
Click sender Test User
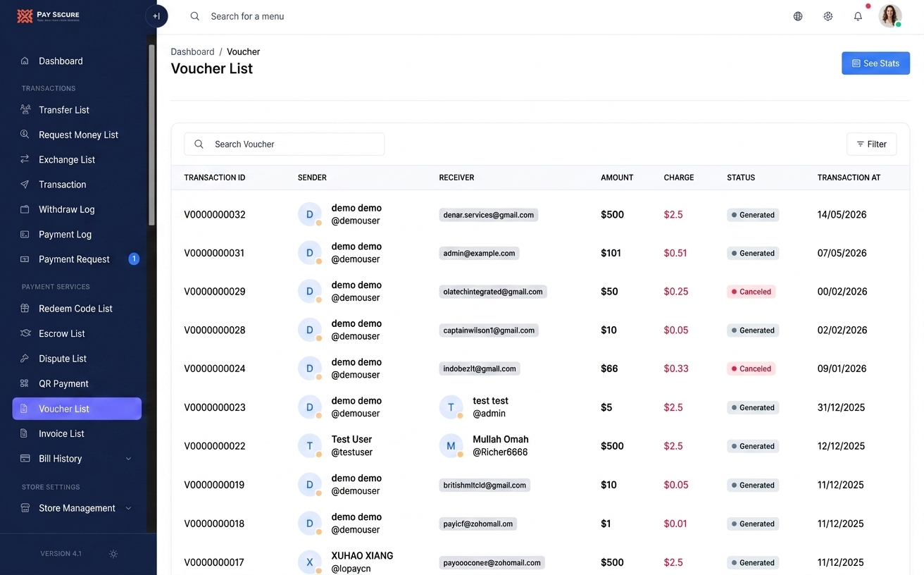(x=351, y=440)
